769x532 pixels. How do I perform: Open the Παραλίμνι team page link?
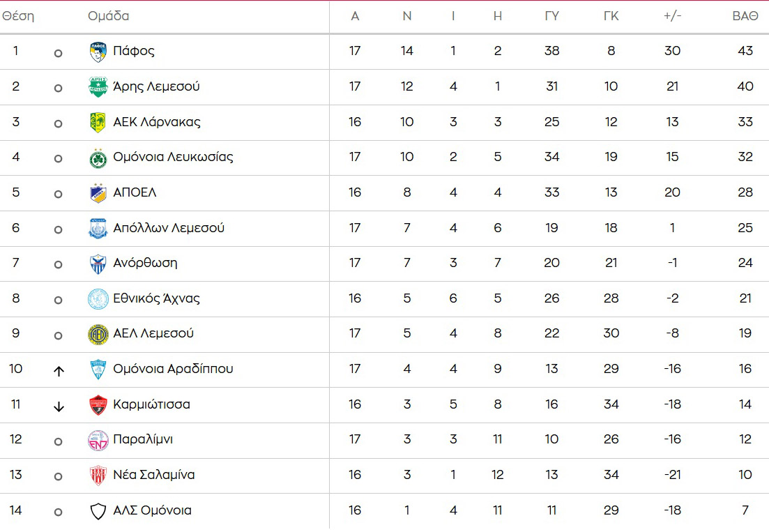143,439
